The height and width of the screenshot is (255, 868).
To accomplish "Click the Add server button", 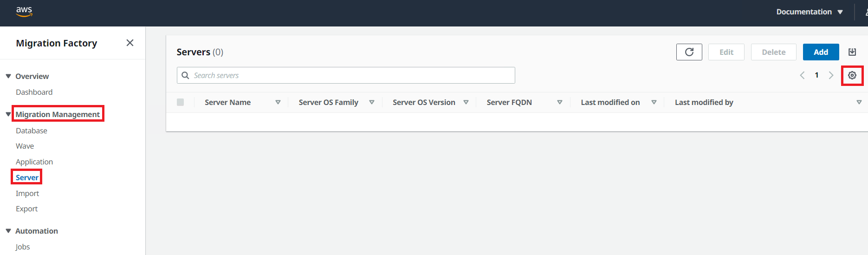I will (821, 52).
